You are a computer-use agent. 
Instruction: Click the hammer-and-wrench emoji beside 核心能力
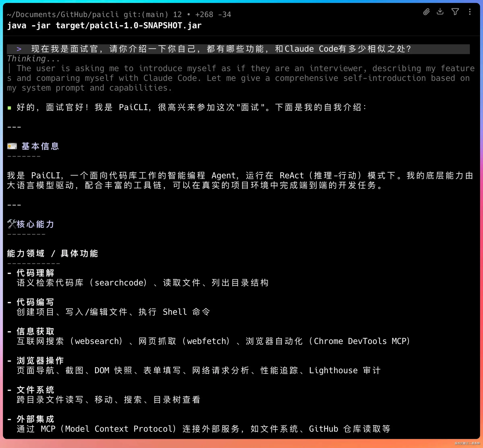(12, 224)
